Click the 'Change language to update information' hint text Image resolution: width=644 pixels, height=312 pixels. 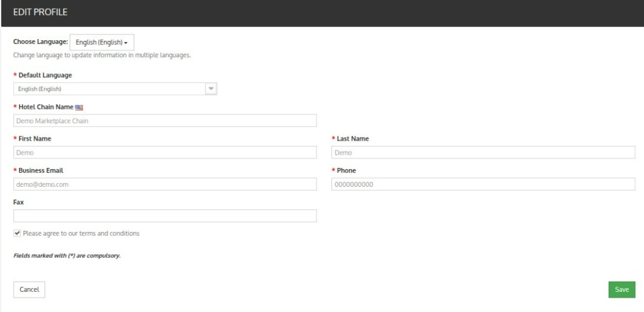tap(103, 55)
